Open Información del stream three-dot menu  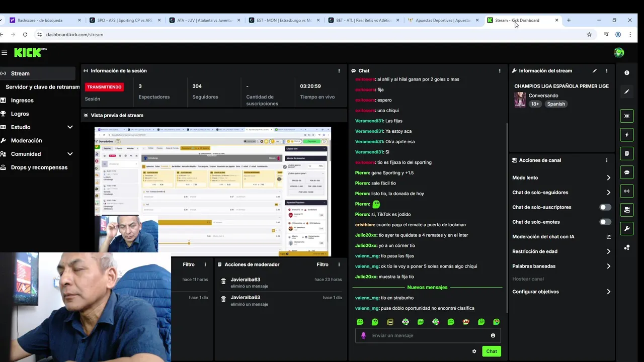[x=607, y=71]
